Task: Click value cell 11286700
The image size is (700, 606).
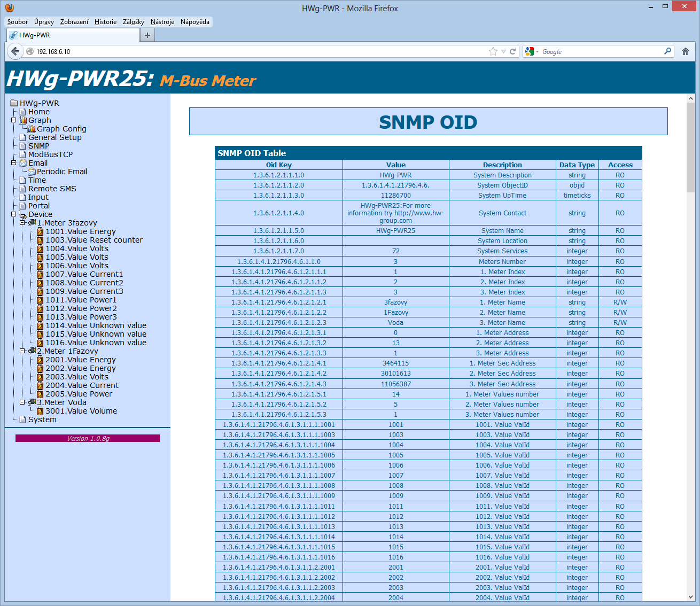Action: point(396,196)
